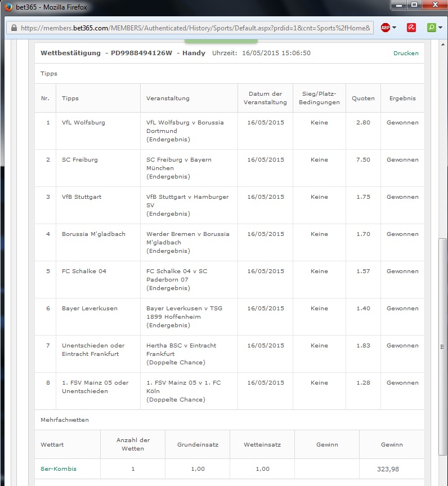Click the 7.50 odds value
448x486 pixels.
(363, 159)
